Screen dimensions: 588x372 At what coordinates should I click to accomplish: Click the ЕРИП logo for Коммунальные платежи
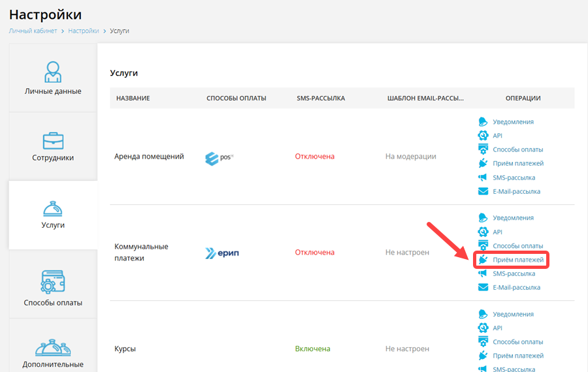222,253
